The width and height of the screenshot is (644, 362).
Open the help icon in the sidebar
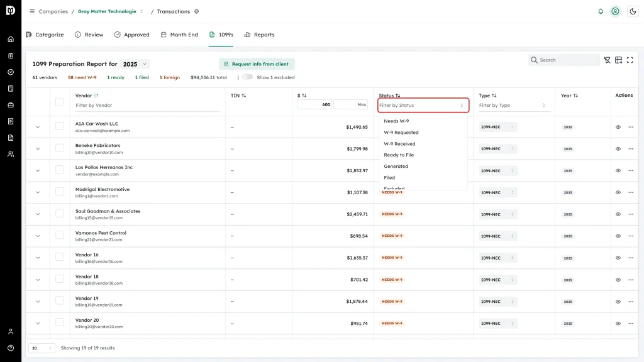tap(11, 348)
